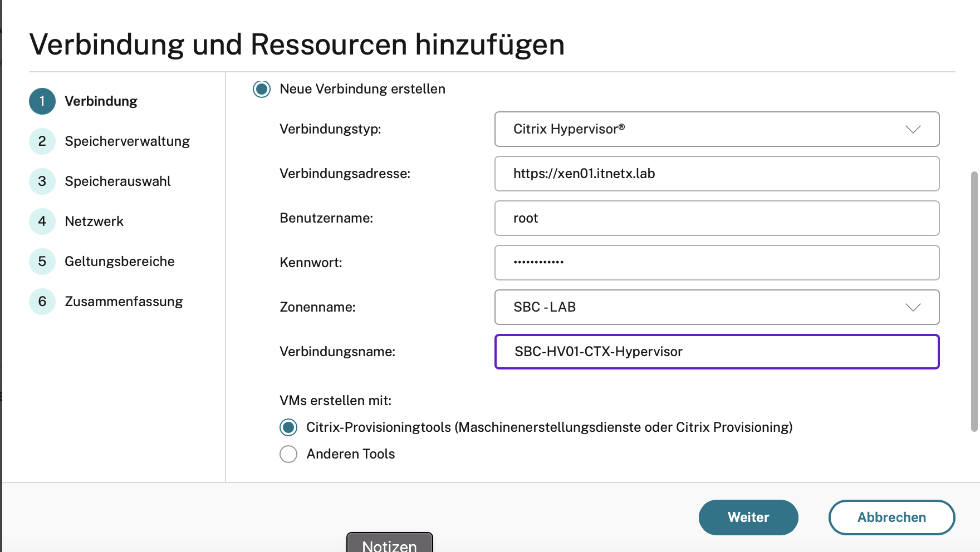This screenshot has width=980, height=552.
Task: Click the Verbindungsadresse input field
Action: (x=717, y=174)
